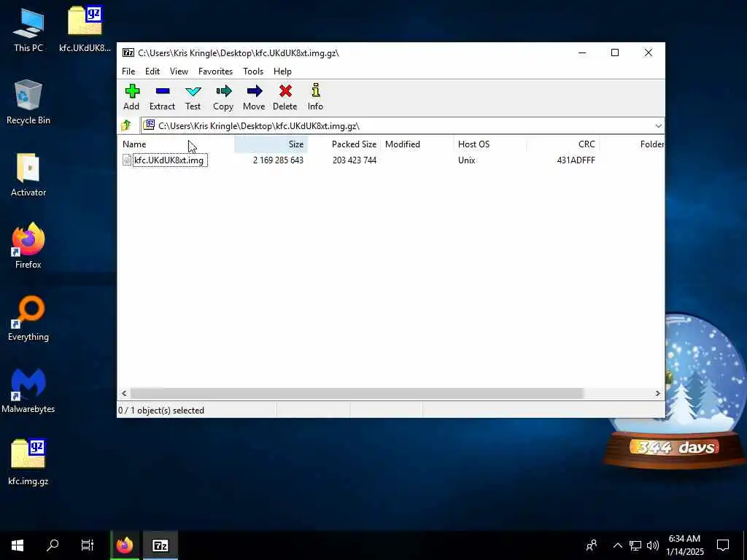The height and width of the screenshot is (560, 747).
Task: Select the Malwarebytes desktop shortcut
Action: click(x=28, y=391)
